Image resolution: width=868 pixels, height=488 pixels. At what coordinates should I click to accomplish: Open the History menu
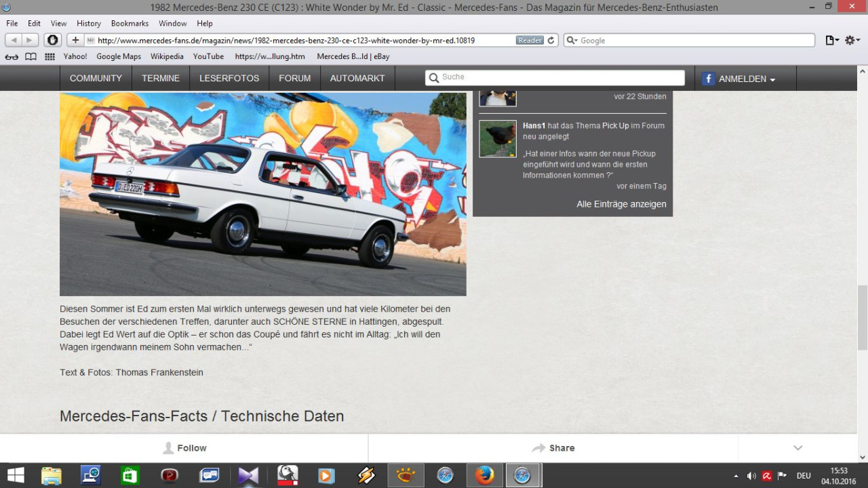click(89, 23)
